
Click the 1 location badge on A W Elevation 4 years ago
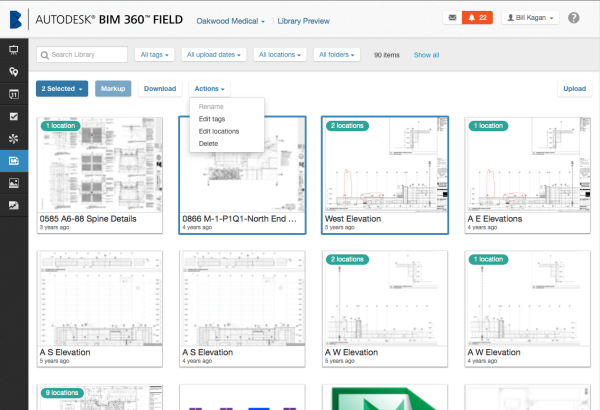(x=488, y=259)
